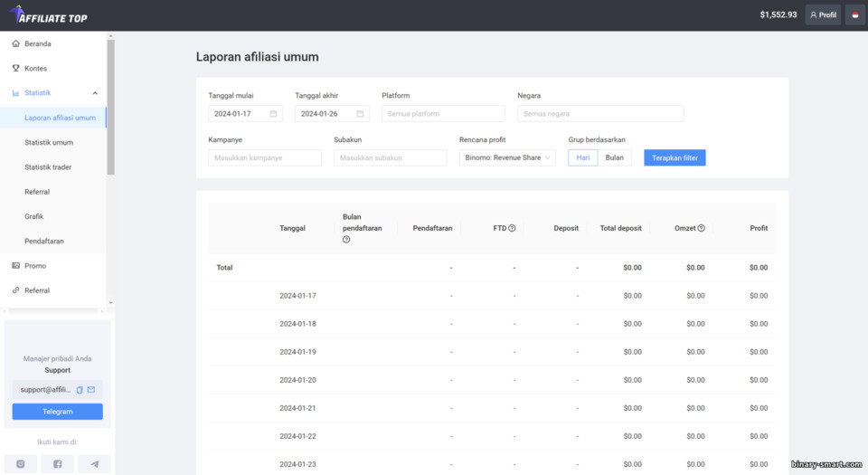Click the envelope icon beside support email

pyautogui.click(x=91, y=390)
